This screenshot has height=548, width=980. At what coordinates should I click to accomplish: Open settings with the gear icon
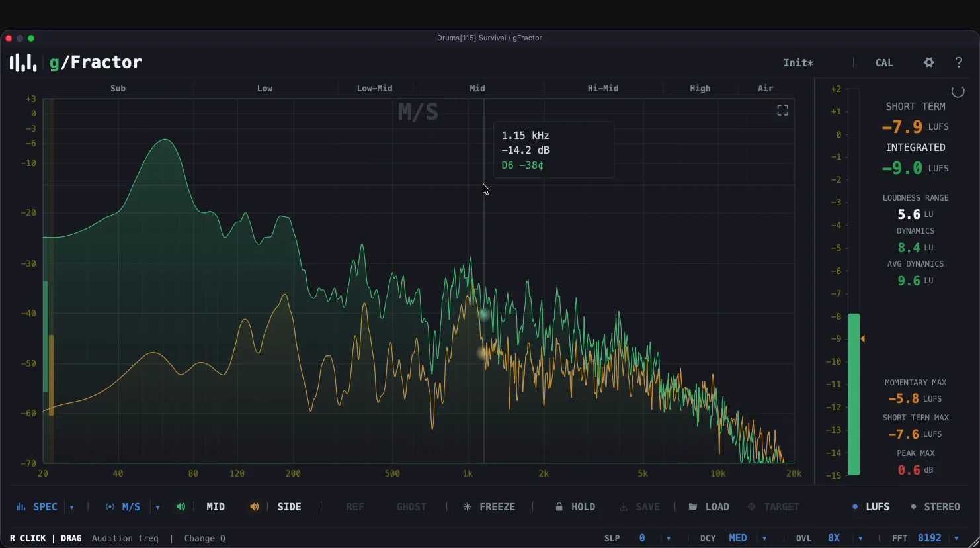[929, 62]
